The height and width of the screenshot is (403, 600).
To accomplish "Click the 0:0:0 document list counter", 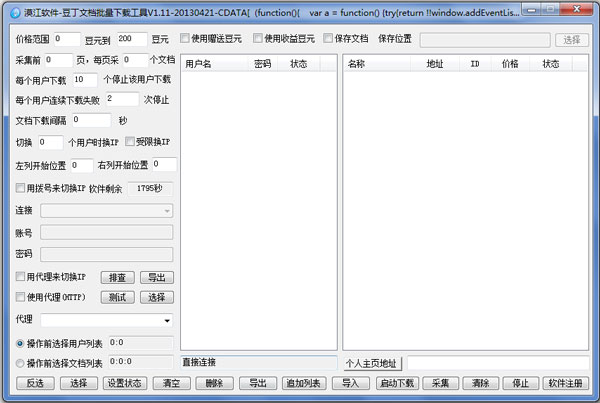I will [x=140, y=362].
